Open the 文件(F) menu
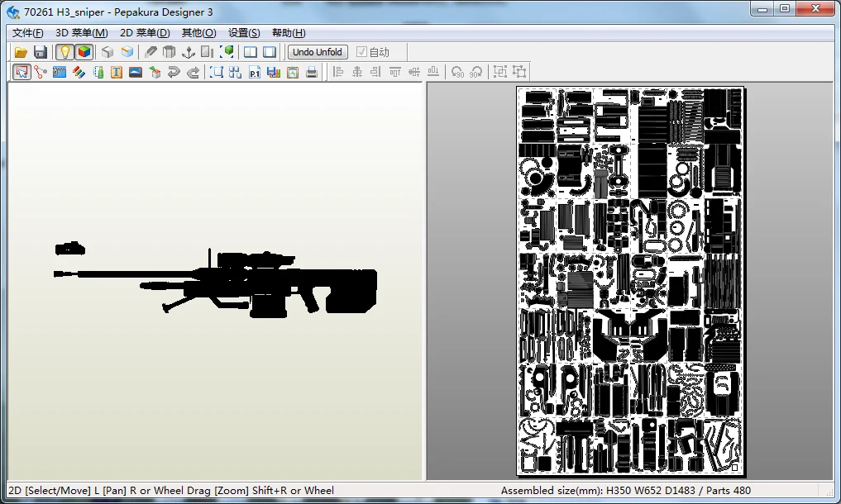The image size is (841, 504). [27, 33]
